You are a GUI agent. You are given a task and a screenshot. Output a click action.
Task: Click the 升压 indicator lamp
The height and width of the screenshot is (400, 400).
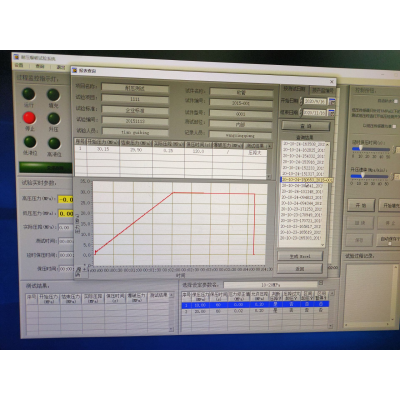click(x=54, y=119)
